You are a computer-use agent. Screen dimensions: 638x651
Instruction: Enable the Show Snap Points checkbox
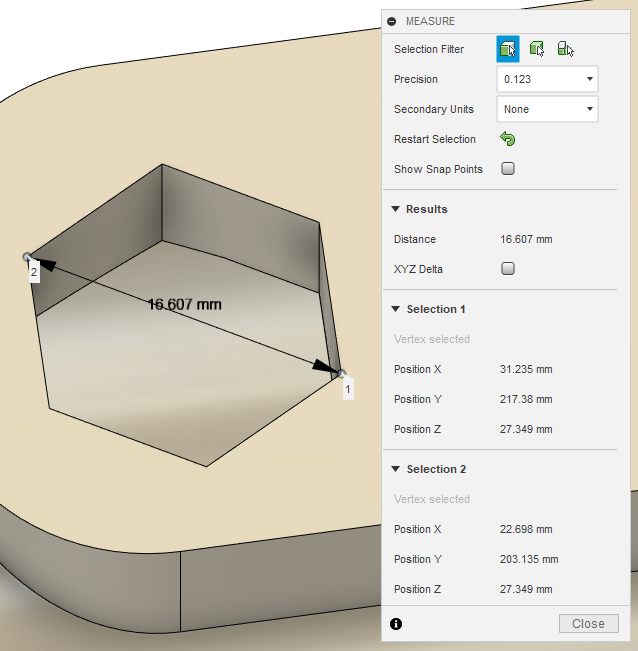click(x=508, y=169)
